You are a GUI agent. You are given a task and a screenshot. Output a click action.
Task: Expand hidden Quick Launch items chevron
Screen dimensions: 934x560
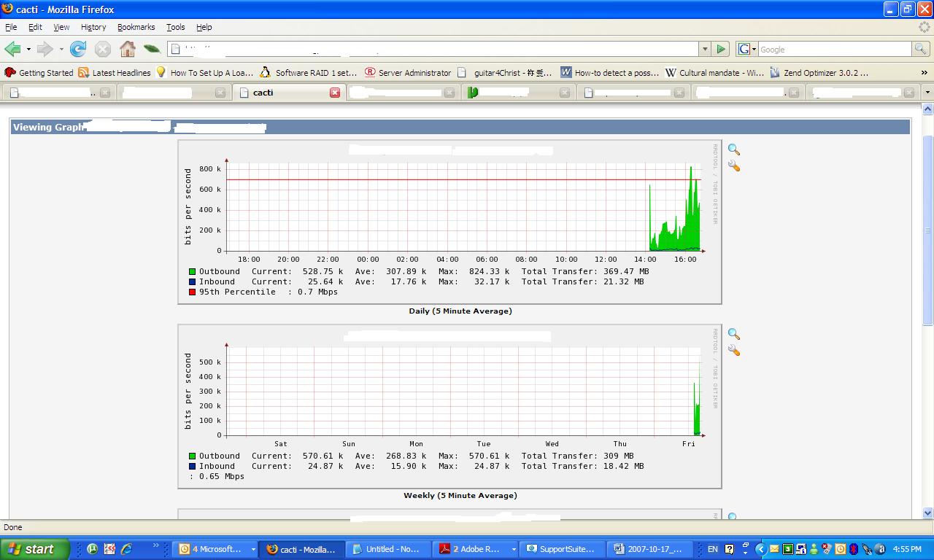pos(155,546)
